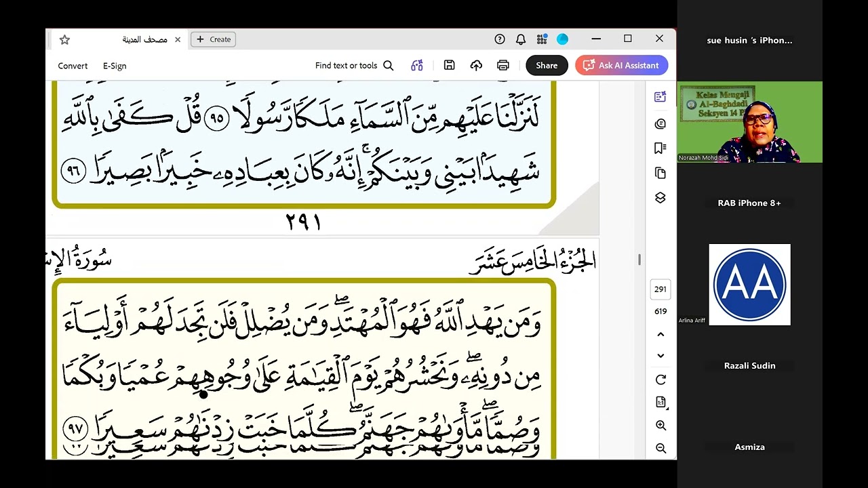Open the notifications bell
Viewport: 868px width, 488px height.
521,39
